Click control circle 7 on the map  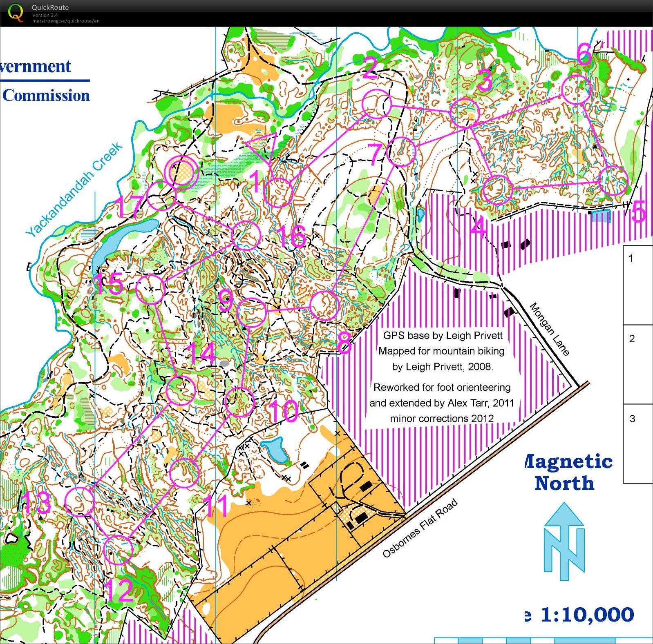(x=401, y=152)
